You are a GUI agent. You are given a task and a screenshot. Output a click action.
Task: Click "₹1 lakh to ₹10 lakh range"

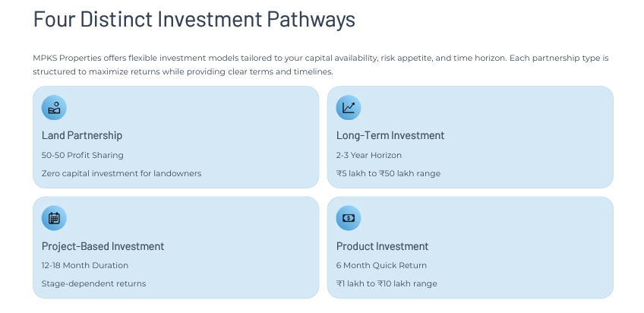pyautogui.click(x=387, y=283)
